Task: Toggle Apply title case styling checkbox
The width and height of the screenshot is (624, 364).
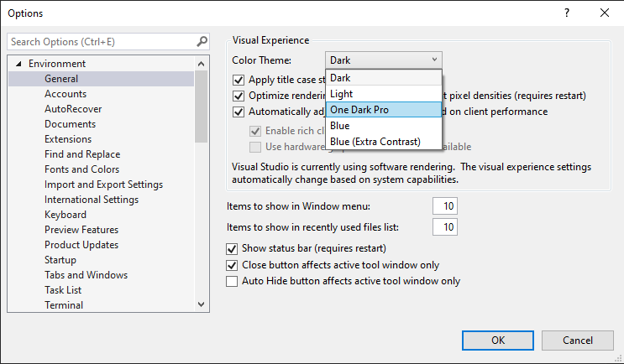Action: coord(239,80)
